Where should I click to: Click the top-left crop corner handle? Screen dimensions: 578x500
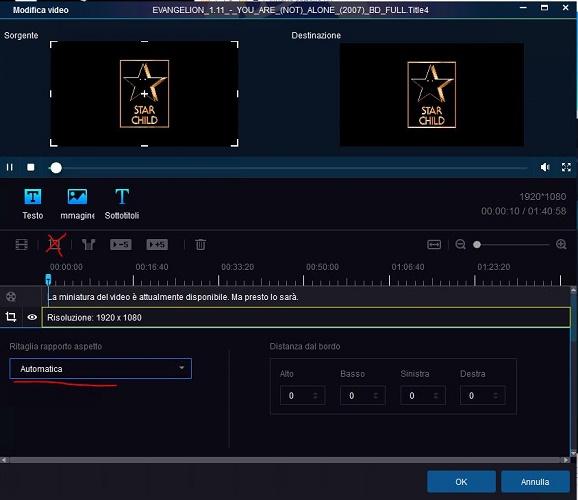point(54,45)
